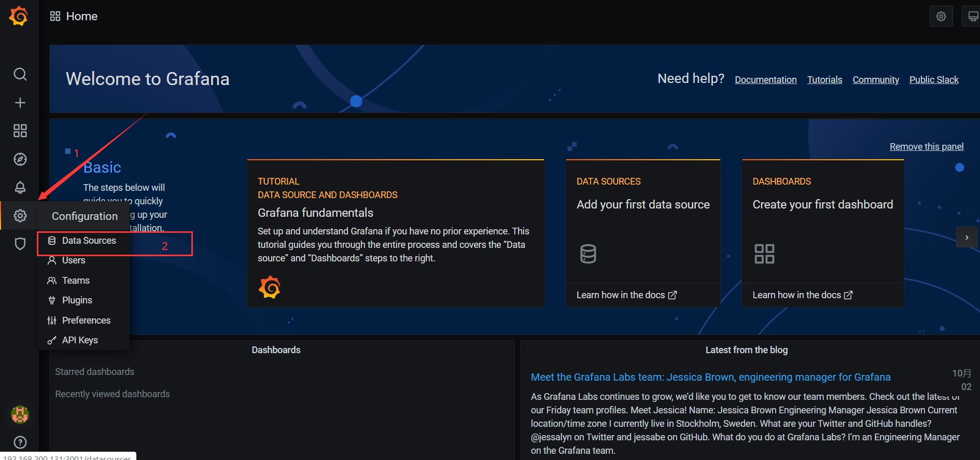Click the Grafana logo in sidebar

pyautogui.click(x=19, y=16)
